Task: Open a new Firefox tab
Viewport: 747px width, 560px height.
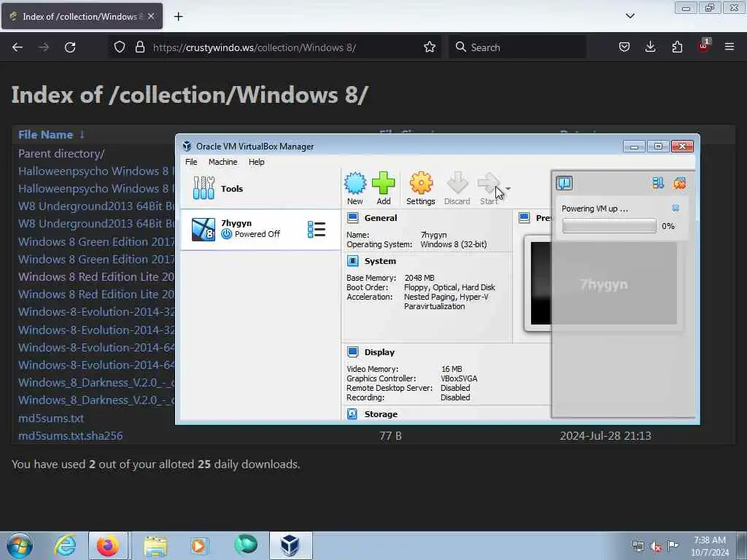Action: click(x=178, y=17)
